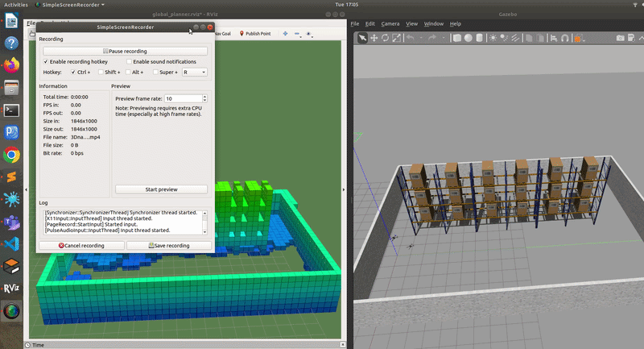Uncheck Enable recording hotkey
The image size is (644, 349).
point(46,61)
